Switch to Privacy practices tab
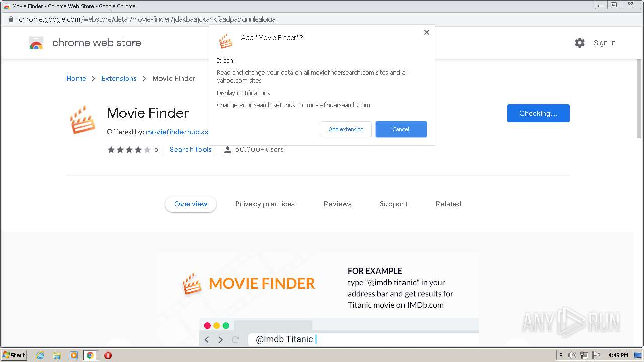The image size is (644, 362). click(x=265, y=204)
